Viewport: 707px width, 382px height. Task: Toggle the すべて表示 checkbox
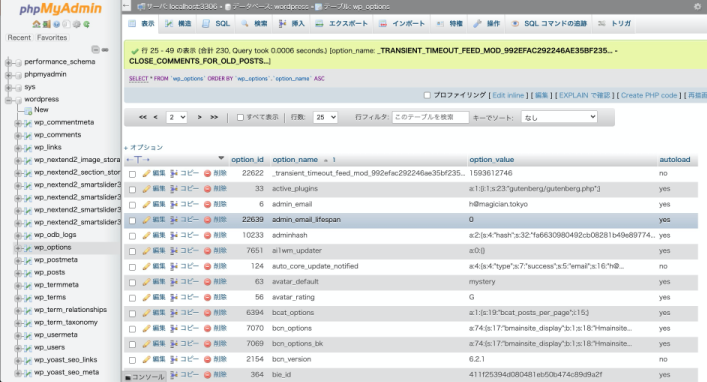tap(240, 117)
